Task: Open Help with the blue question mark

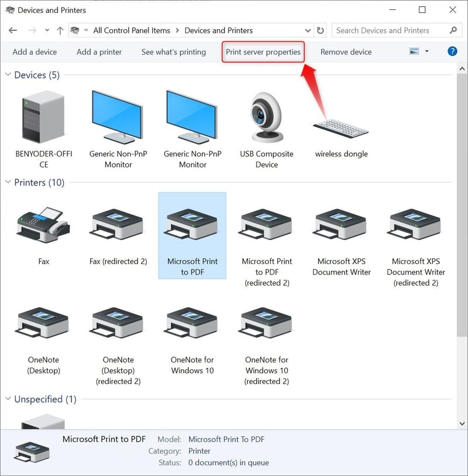Action: (452, 52)
